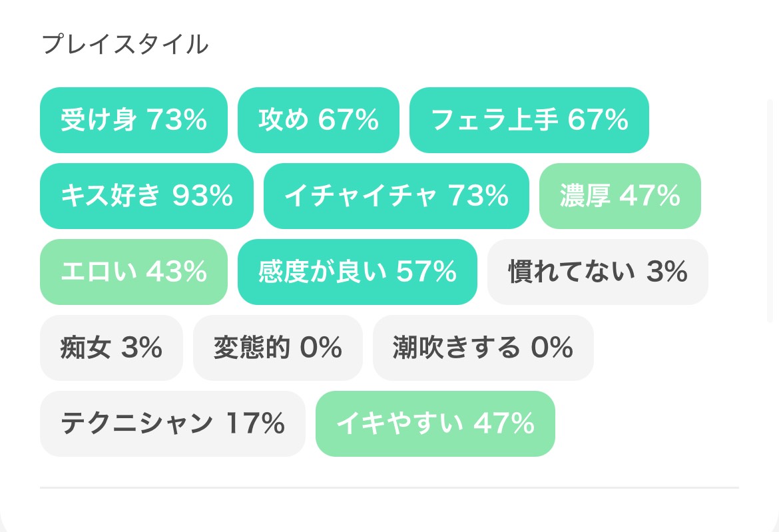The image size is (779, 532).
Task: Select the テクニシャン 17% chip
Action: tap(172, 423)
